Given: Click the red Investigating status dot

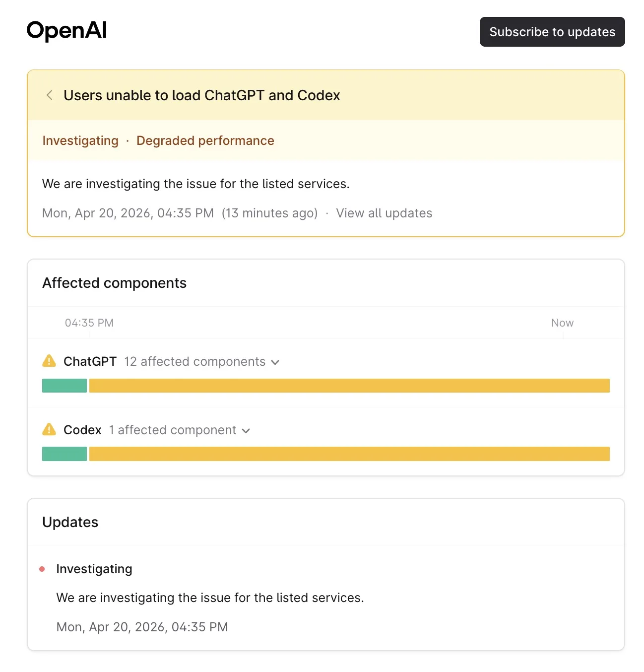Looking at the screenshot, I should tap(42, 569).
